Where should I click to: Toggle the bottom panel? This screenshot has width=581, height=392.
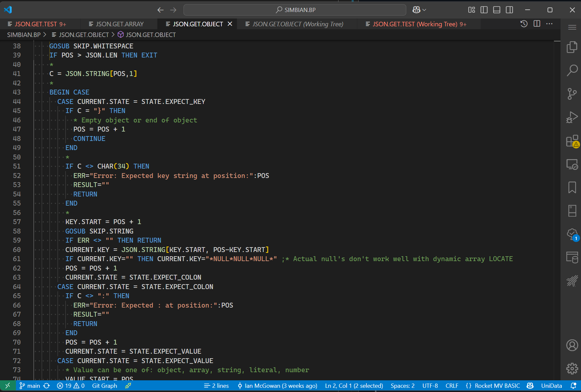(x=497, y=10)
